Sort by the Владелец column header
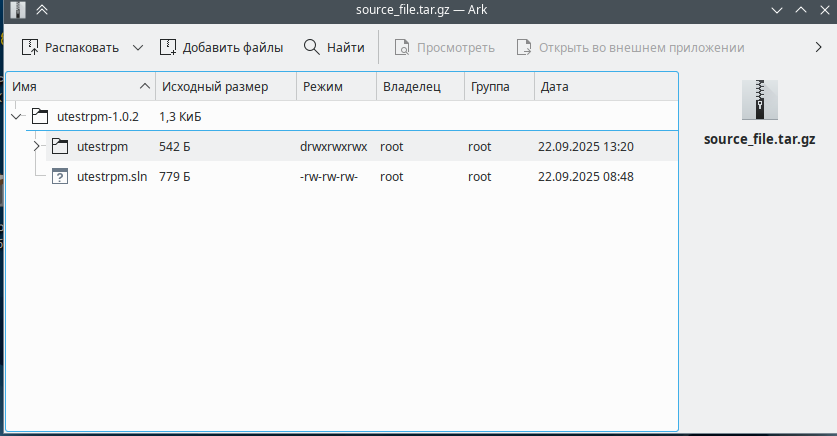The width and height of the screenshot is (837, 436). click(421, 86)
